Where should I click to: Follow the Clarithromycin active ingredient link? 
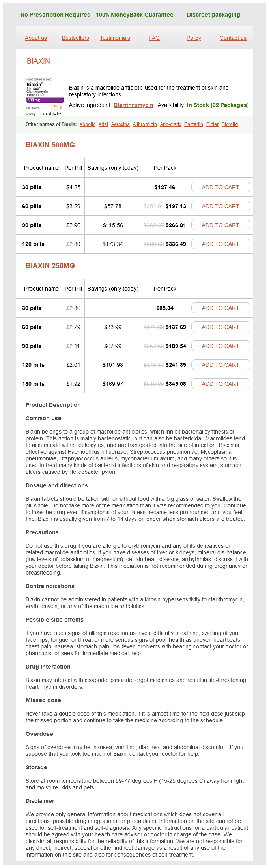[x=133, y=105]
